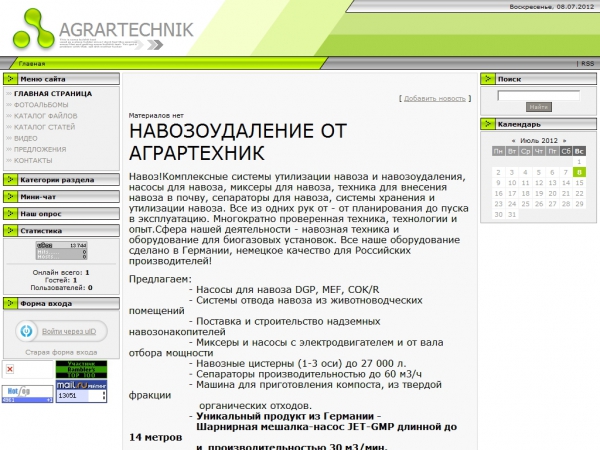Click calendar day 31
Image resolution: width=600 pixels, height=450 pixels.
coord(512,215)
